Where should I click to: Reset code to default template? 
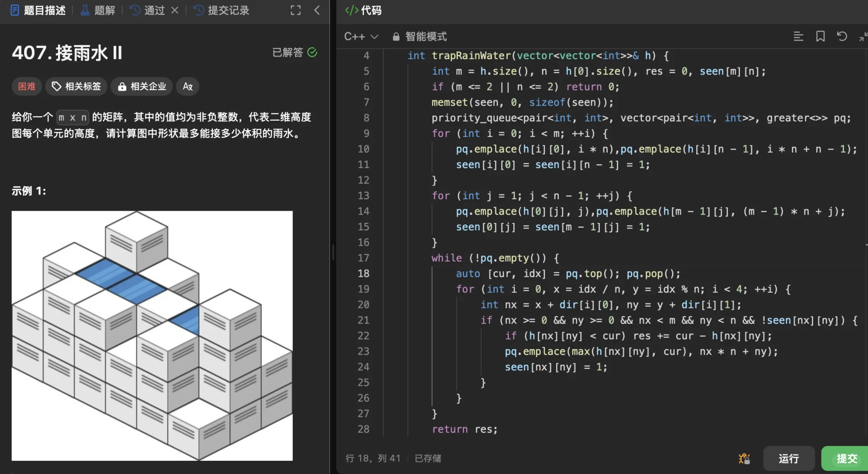[x=842, y=36]
